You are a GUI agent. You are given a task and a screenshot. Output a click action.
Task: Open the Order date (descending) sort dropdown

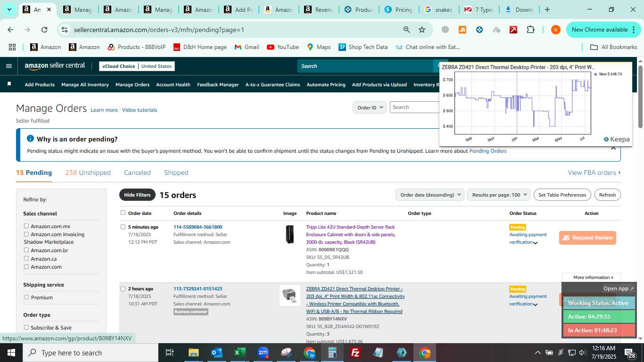[429, 195]
